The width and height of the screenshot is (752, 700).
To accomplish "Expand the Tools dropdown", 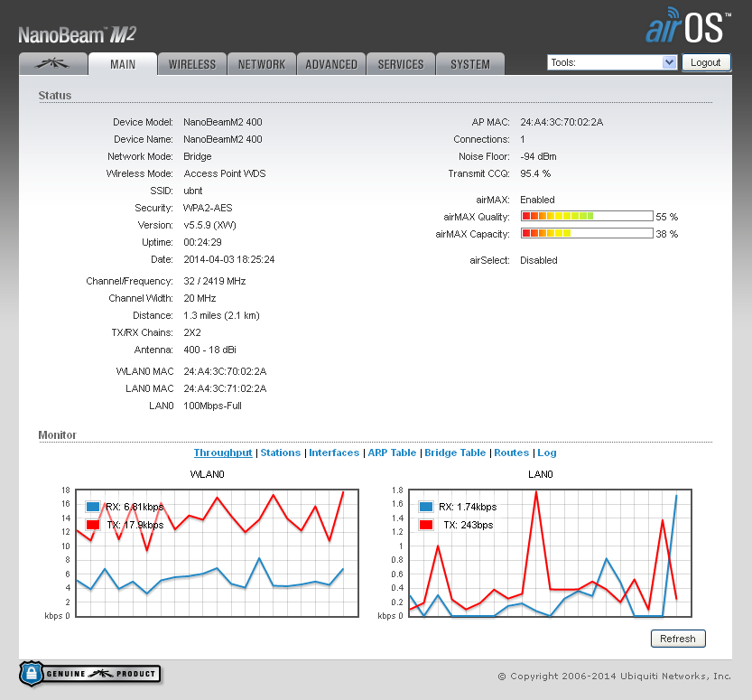I will pyautogui.click(x=612, y=62).
